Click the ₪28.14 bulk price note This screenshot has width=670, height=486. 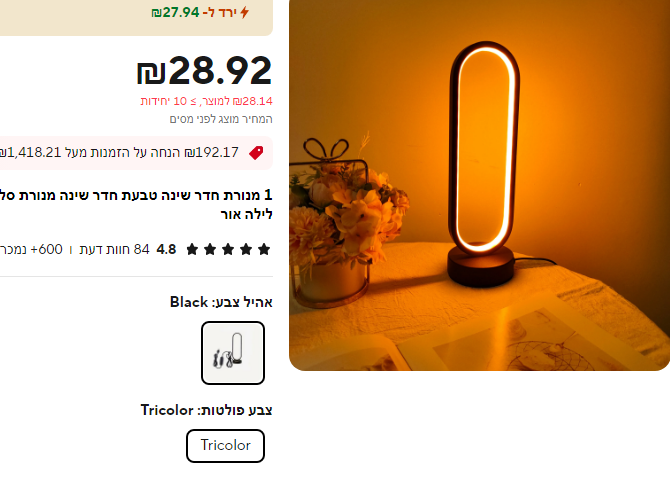[206, 101]
